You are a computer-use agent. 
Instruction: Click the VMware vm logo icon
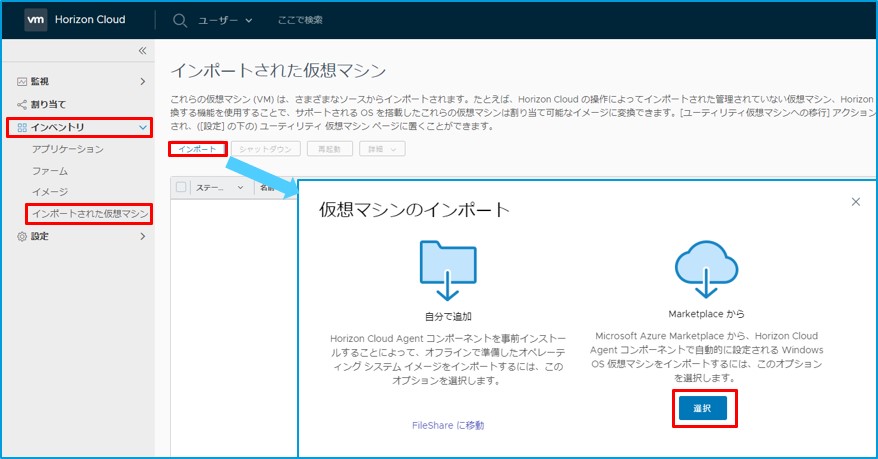click(37, 20)
